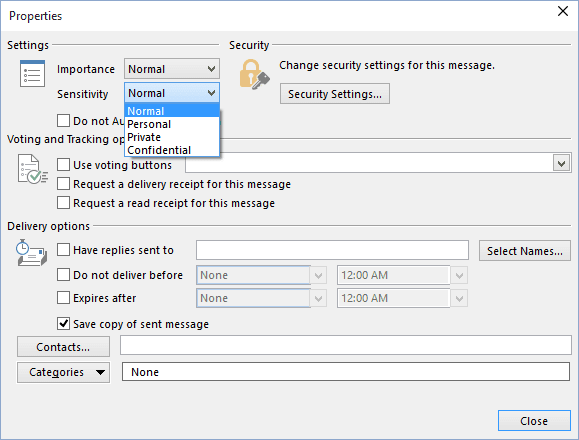Click the delivery options stopwatch mail icon
579x440 pixels.
[x=31, y=252]
